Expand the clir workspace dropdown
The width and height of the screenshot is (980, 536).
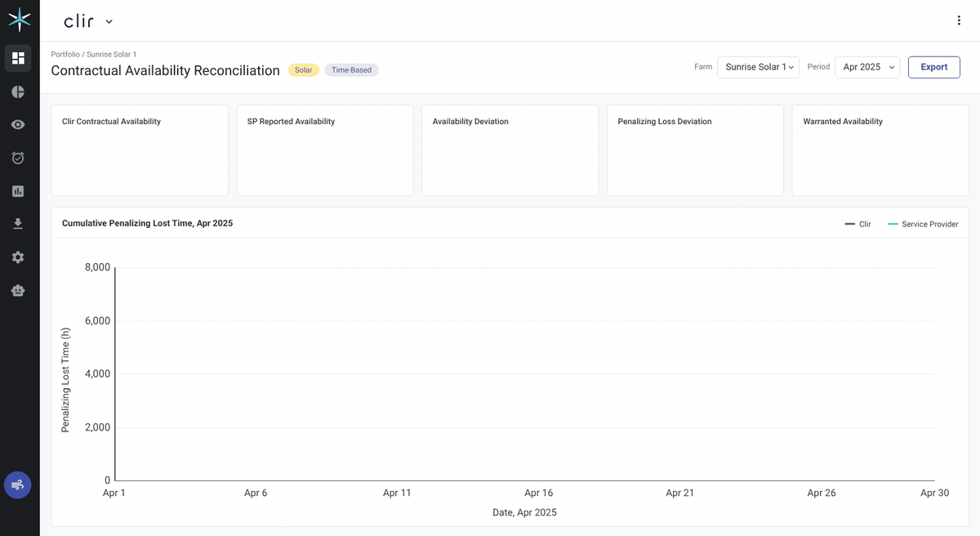tap(88, 21)
